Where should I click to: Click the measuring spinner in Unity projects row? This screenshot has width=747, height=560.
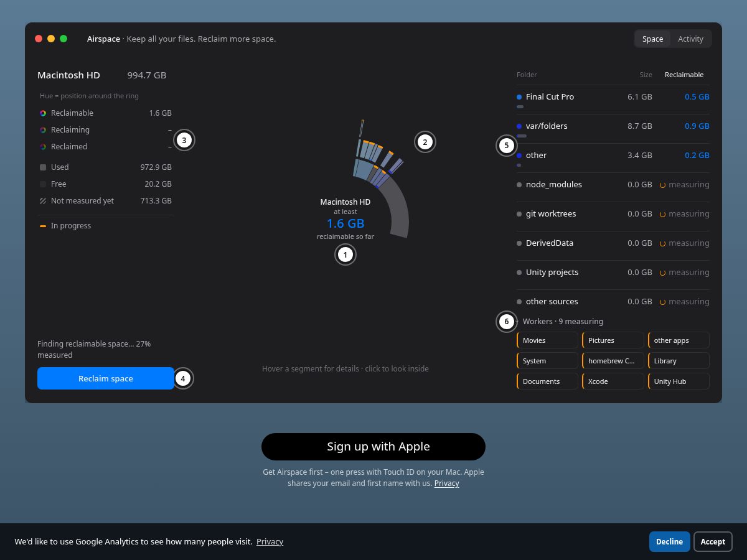click(x=663, y=273)
